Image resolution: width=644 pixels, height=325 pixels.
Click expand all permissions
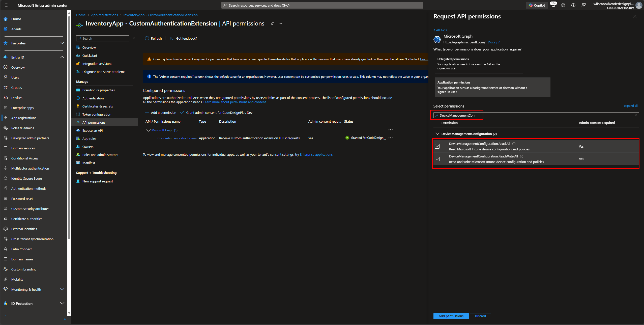point(630,106)
